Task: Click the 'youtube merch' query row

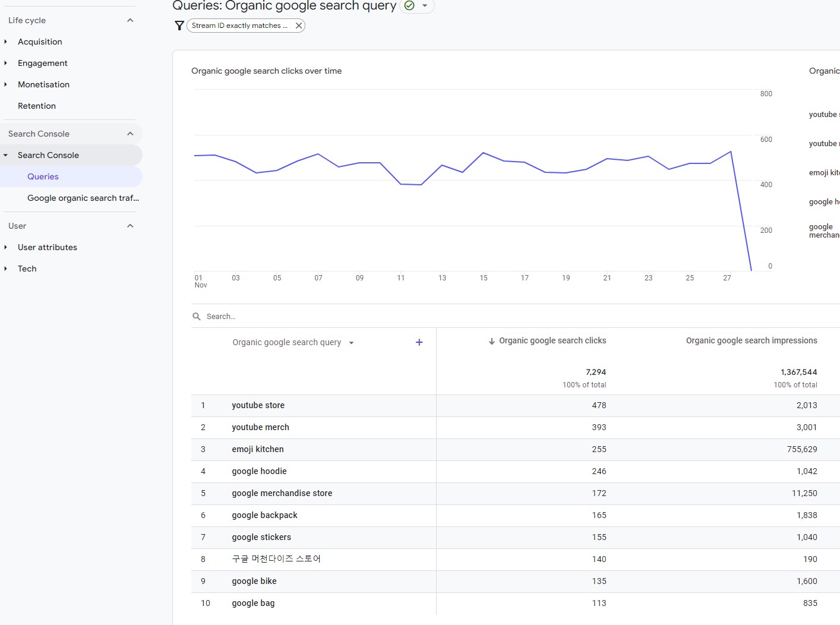Action: coord(260,427)
